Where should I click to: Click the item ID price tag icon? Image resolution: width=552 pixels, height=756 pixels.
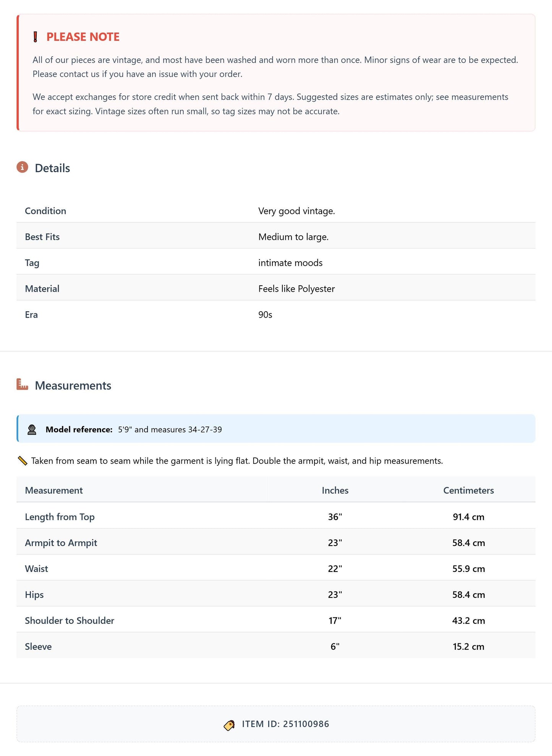click(x=229, y=725)
